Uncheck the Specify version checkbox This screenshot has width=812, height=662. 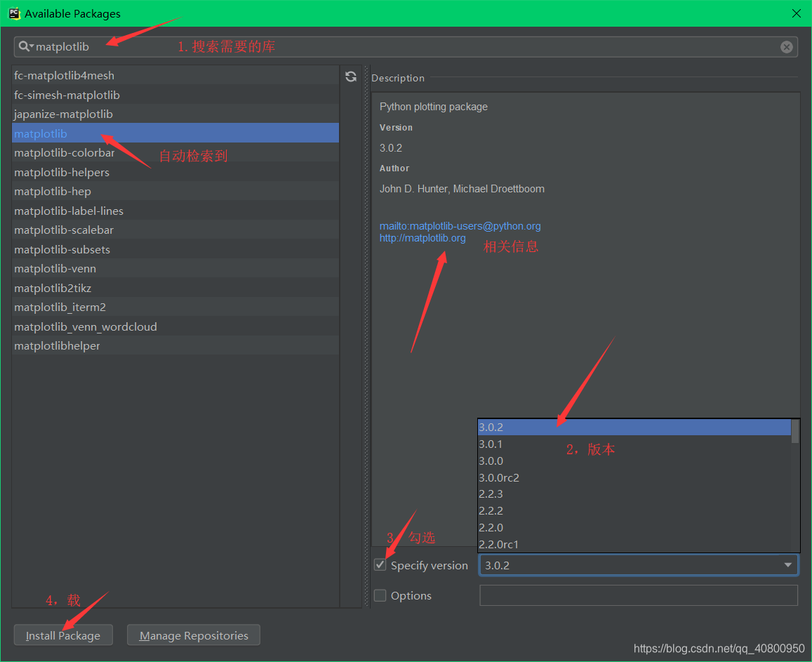click(380, 564)
